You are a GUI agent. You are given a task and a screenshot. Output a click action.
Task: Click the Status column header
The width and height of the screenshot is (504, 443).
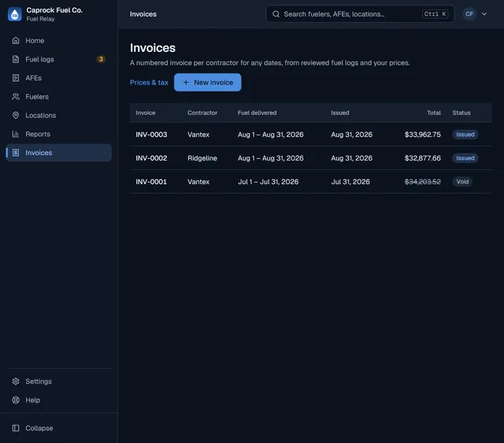click(461, 113)
